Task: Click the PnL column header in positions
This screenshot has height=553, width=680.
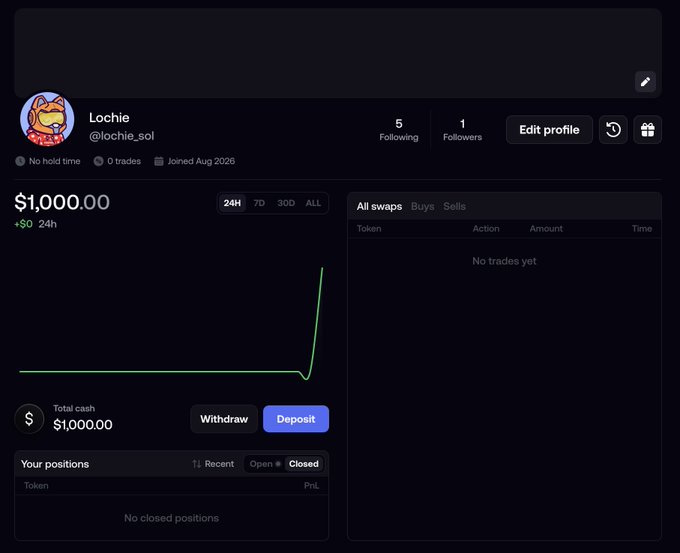Action: pos(311,485)
